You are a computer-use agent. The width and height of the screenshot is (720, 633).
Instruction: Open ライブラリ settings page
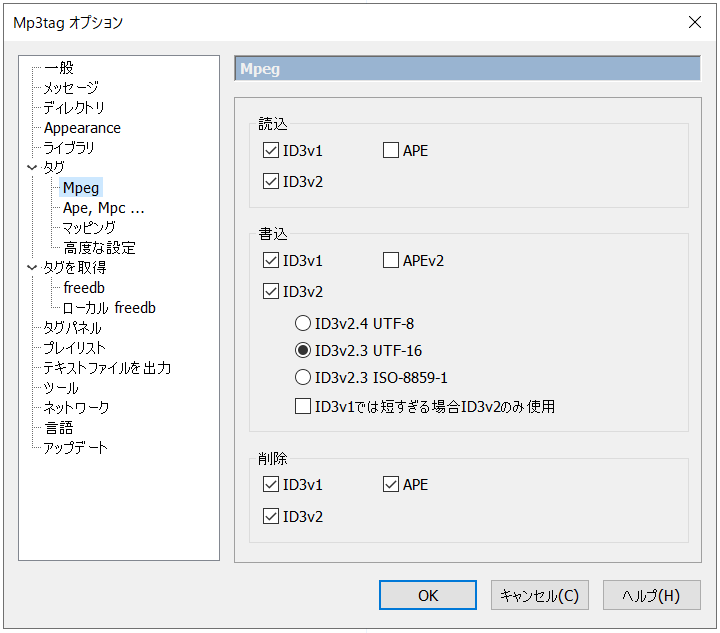click(x=68, y=148)
